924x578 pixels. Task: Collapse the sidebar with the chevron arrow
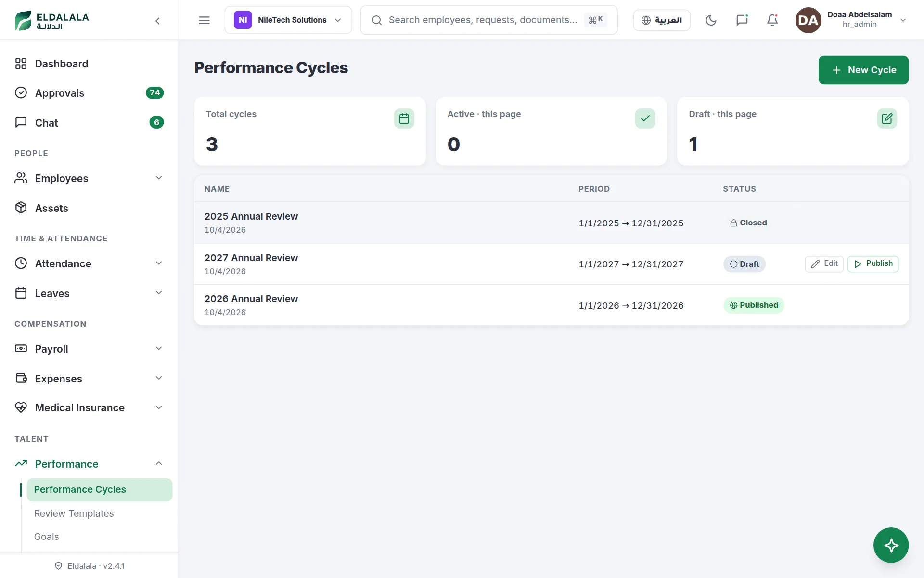coord(157,20)
